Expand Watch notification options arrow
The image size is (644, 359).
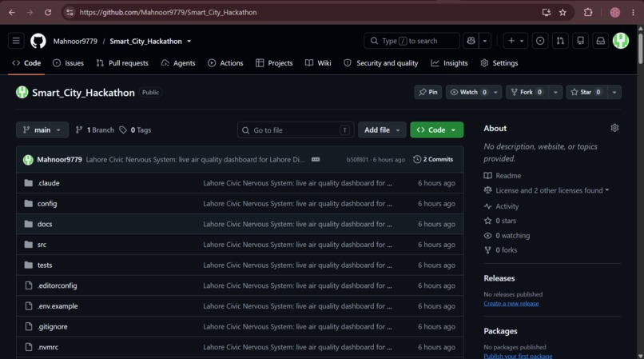(x=495, y=92)
